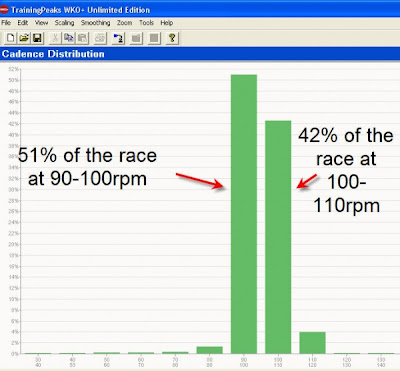Click the 120-130 x-axis label
This screenshot has width=400, height=371.
point(347,362)
